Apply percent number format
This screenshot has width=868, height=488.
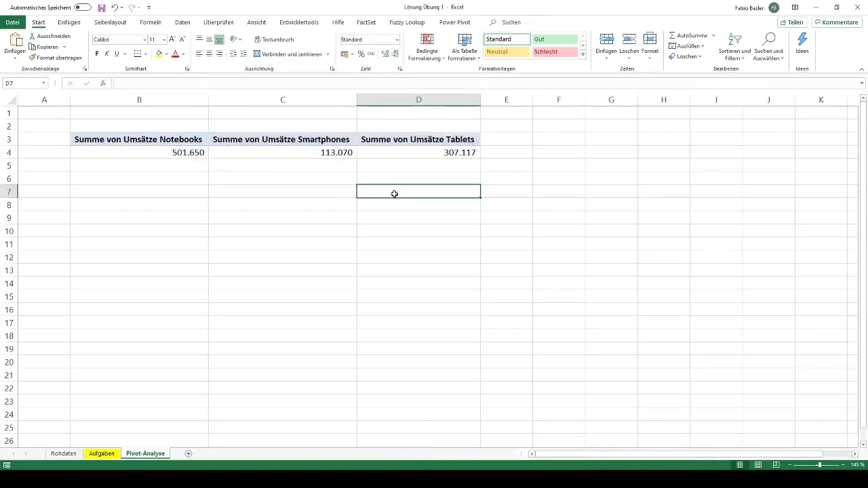tap(361, 54)
